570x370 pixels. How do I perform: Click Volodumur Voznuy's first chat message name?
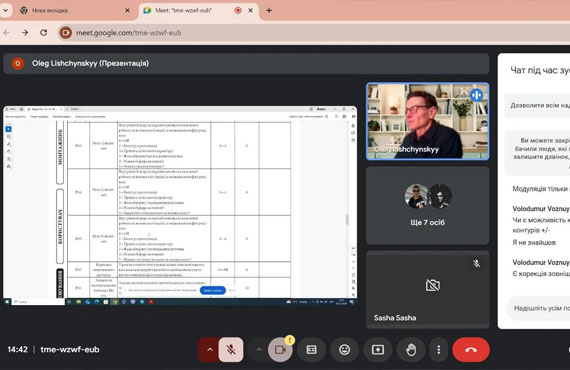(x=541, y=209)
